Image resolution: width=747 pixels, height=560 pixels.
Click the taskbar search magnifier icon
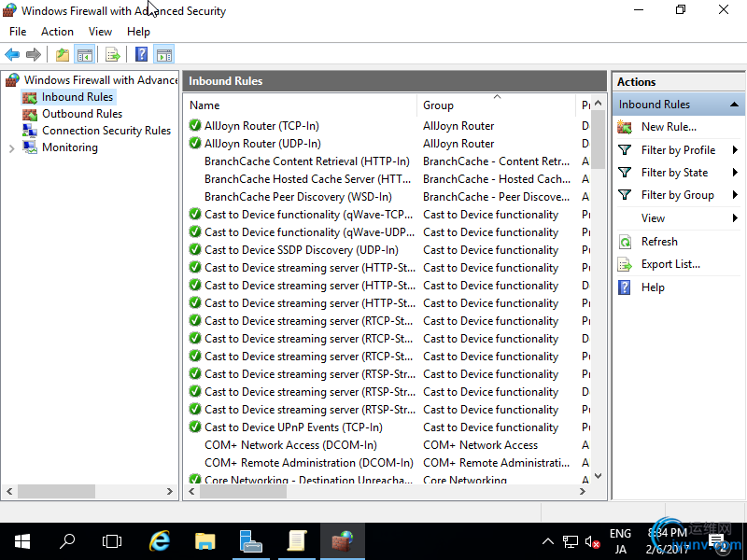click(x=67, y=541)
